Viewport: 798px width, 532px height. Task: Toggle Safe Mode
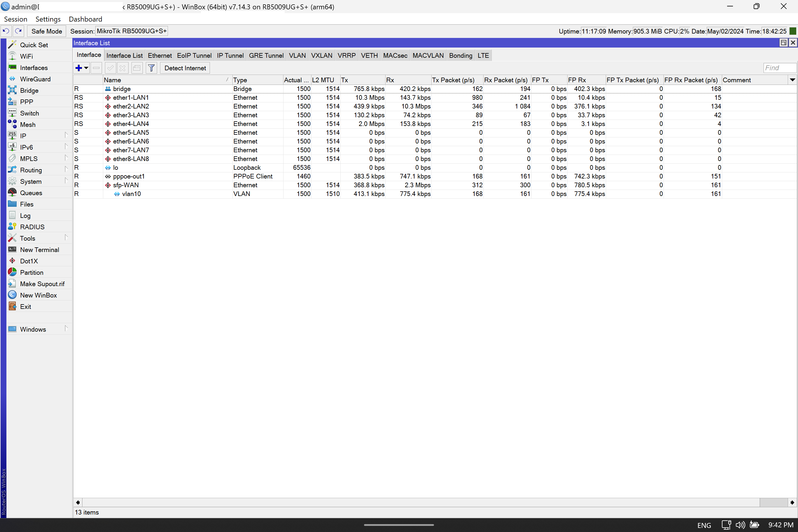point(47,31)
